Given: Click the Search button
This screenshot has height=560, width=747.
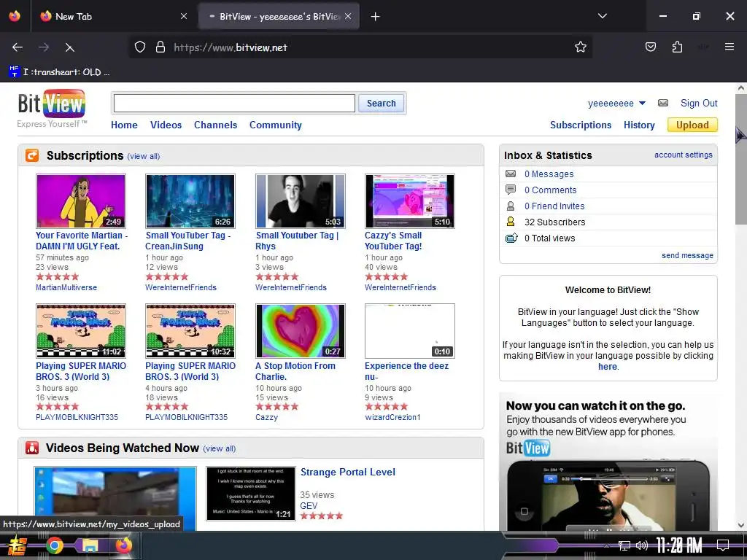Looking at the screenshot, I should pyautogui.click(x=381, y=103).
